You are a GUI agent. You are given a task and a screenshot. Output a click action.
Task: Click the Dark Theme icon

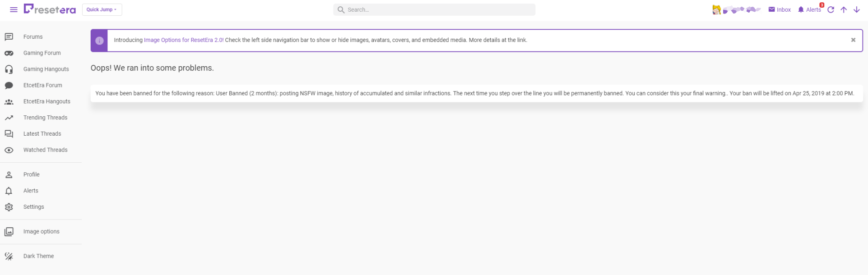point(9,256)
